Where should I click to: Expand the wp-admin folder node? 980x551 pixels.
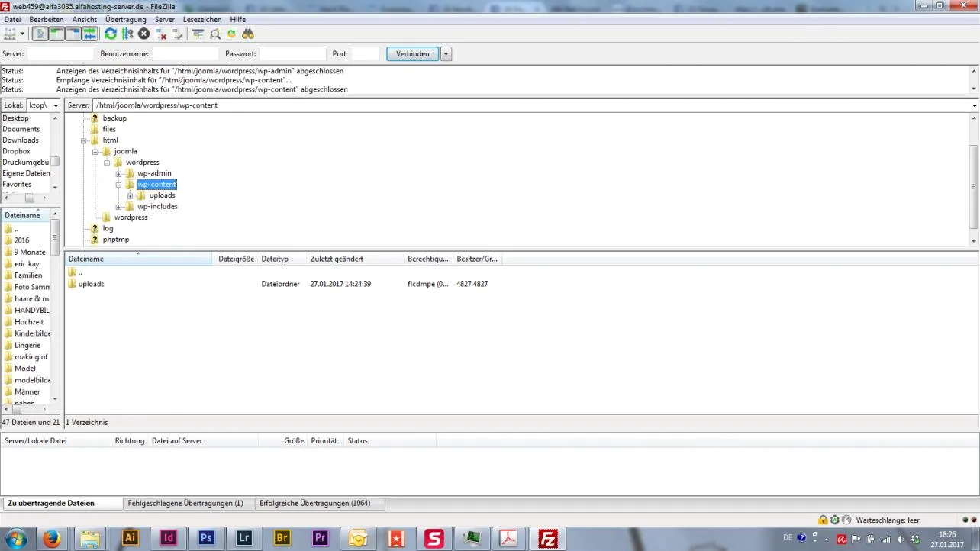[x=119, y=173]
